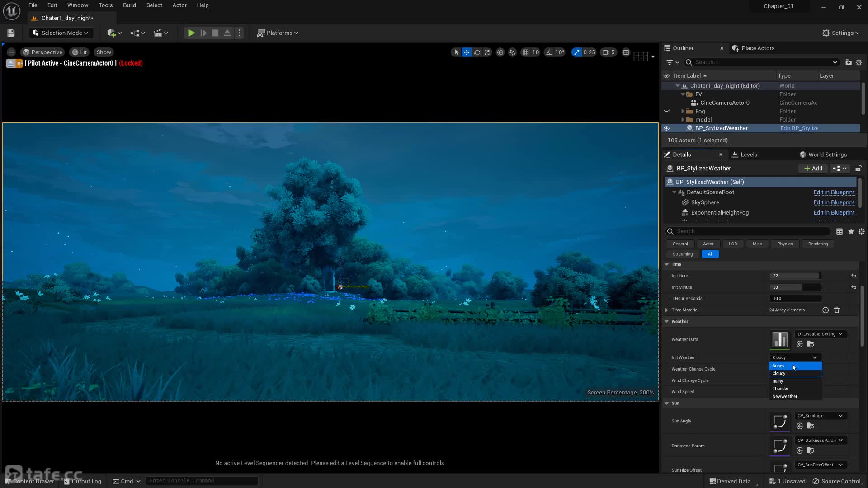Viewport: 868px width, 488px height.
Task: Browse to the Sun Angle asset in Content Browser
Action: (811, 426)
